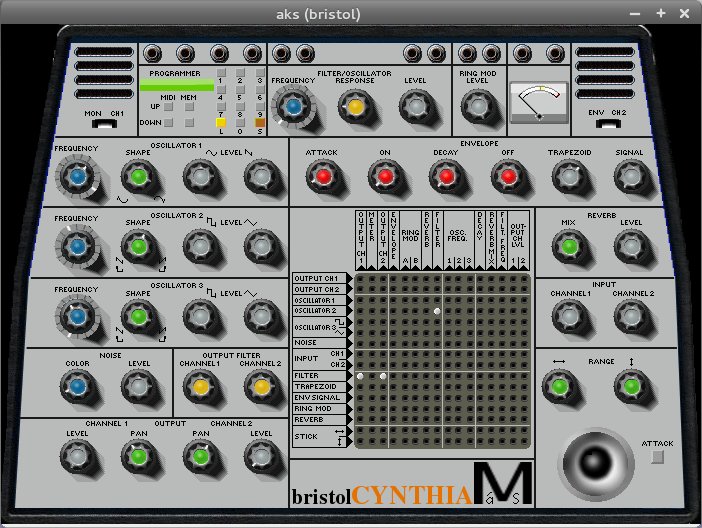Toggle the ATTACK button beside the joystick
The width and height of the screenshot is (702, 528).
[x=657, y=457]
